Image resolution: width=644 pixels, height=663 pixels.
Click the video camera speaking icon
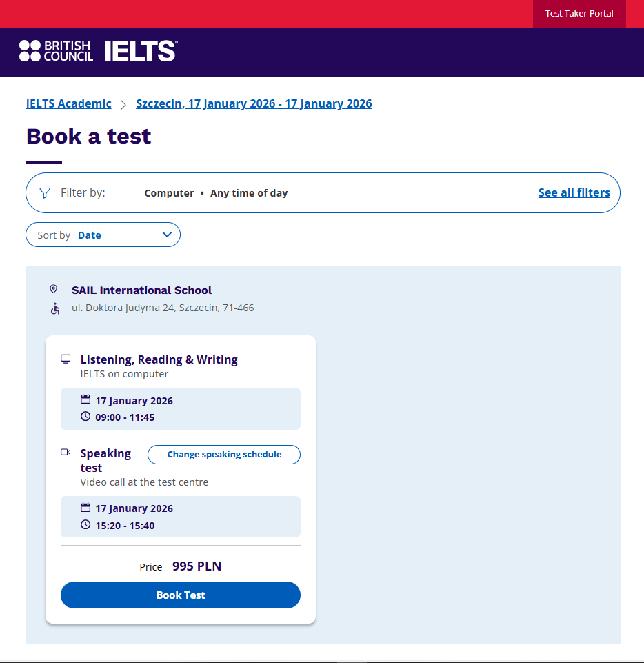click(x=66, y=453)
